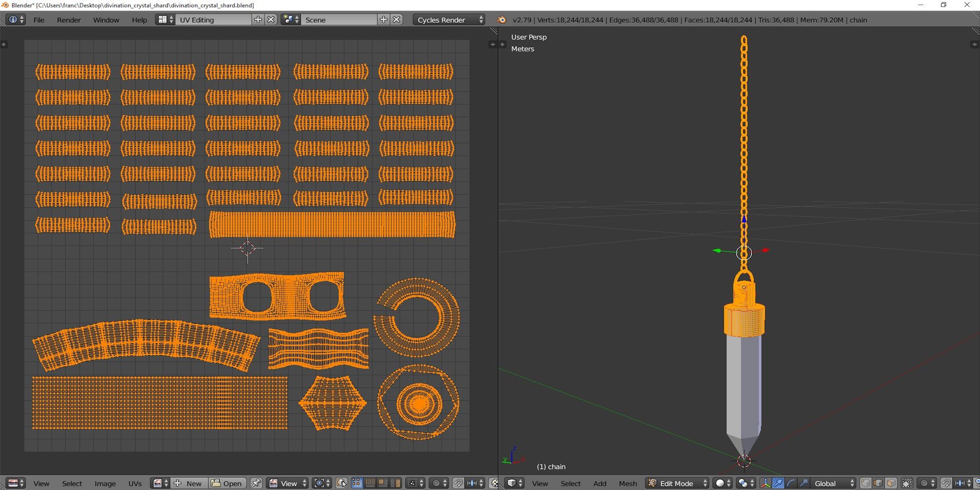Toggle the 3D manipulator axes widget
Viewport: 980px width, 490px height.
[x=765, y=483]
